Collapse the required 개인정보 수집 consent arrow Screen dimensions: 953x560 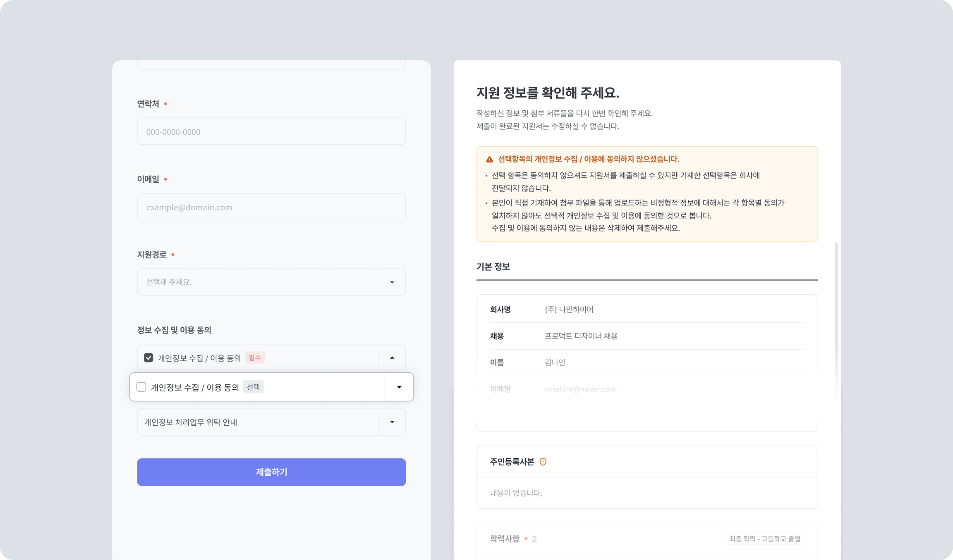(x=392, y=357)
